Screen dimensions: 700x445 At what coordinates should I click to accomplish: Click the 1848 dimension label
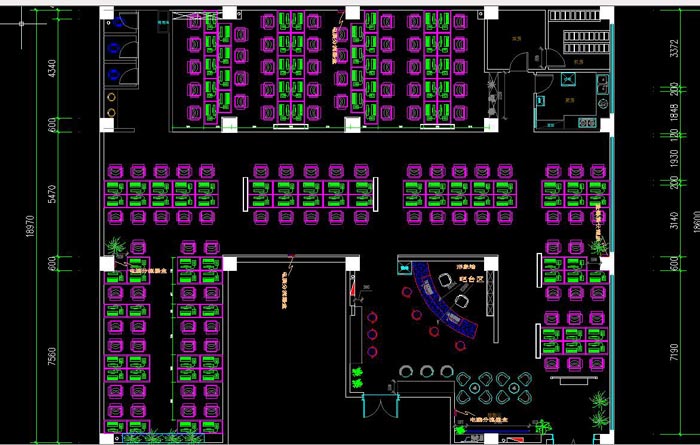[671, 109]
